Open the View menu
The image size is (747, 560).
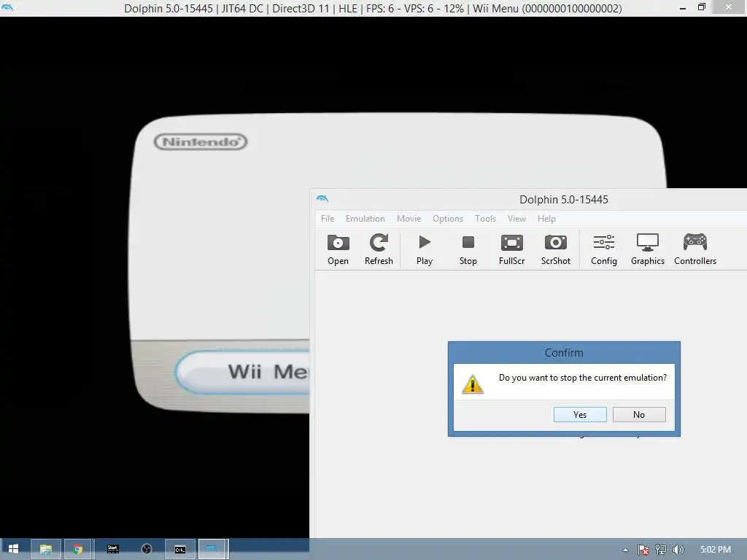(x=516, y=219)
